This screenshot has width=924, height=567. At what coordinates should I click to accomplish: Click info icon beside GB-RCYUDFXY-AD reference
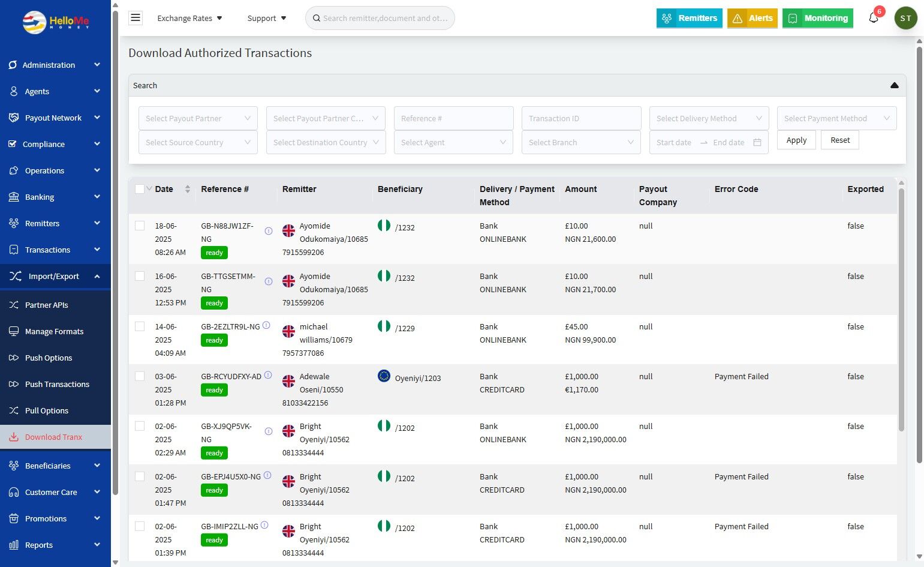pyautogui.click(x=268, y=376)
